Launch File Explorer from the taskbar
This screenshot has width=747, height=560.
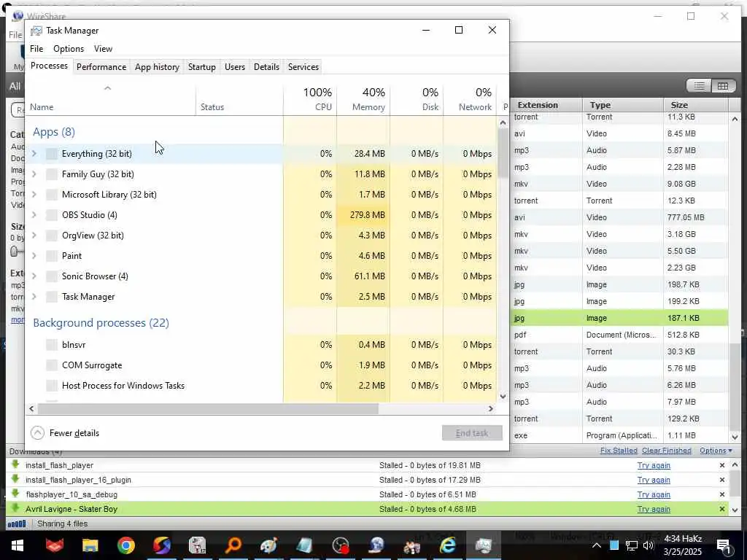(90, 545)
